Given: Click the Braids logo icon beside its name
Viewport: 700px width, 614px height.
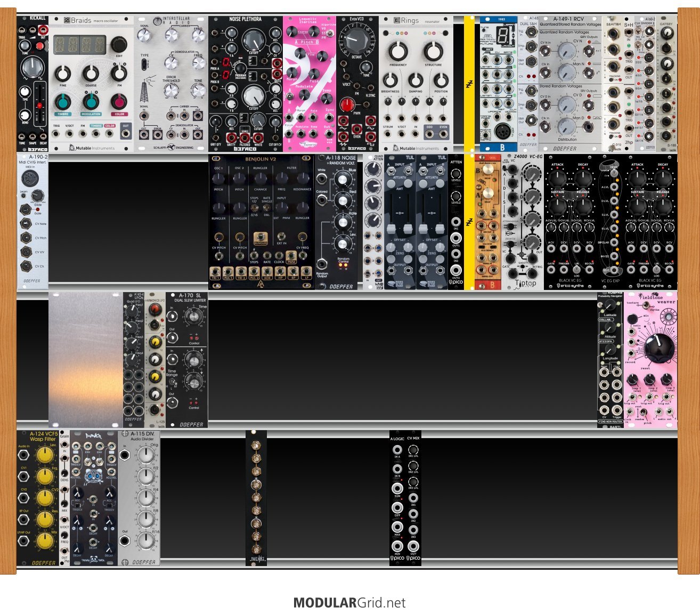Looking at the screenshot, I should 67,21.
